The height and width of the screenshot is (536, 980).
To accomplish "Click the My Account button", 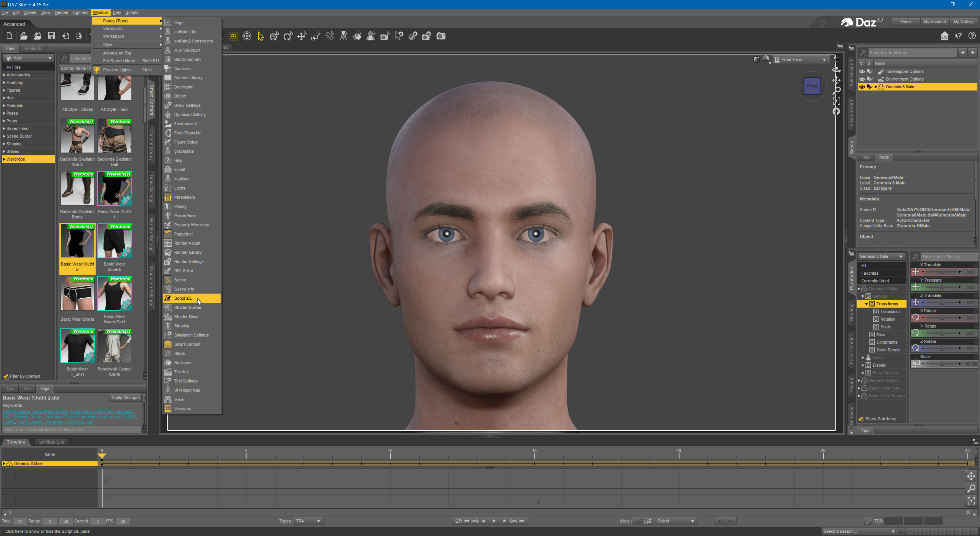I will [935, 22].
